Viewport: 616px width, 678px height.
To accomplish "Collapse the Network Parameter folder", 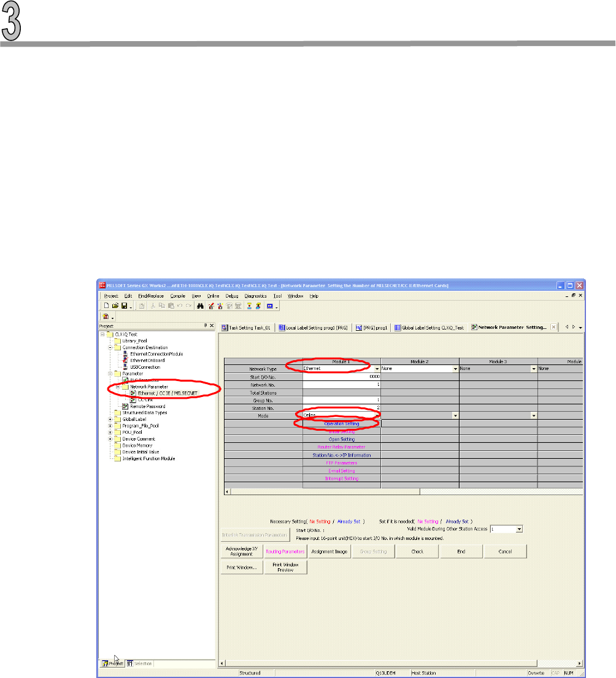I will pyautogui.click(x=118, y=387).
